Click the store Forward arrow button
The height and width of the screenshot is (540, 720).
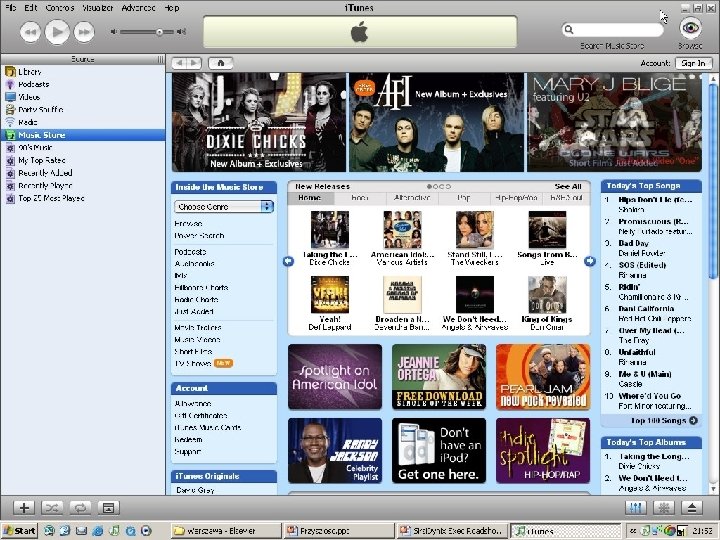(x=195, y=63)
